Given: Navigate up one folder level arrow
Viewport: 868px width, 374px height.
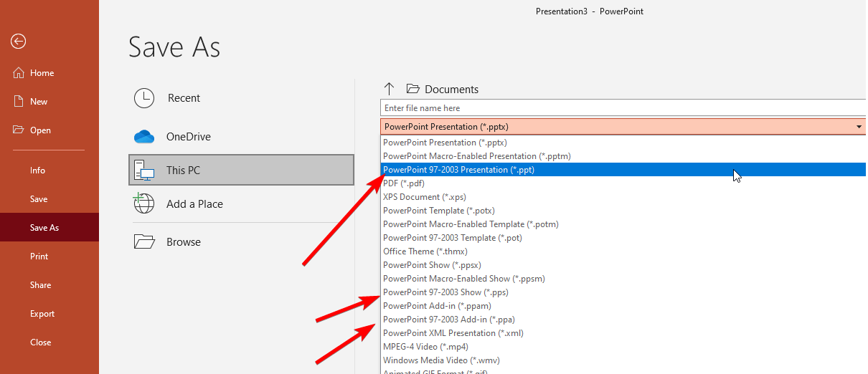Looking at the screenshot, I should pyautogui.click(x=390, y=89).
